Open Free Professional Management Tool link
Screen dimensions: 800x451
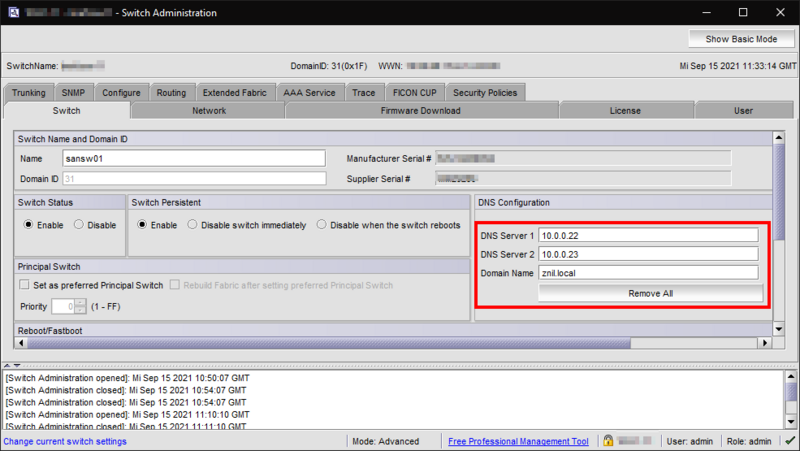tap(518, 441)
